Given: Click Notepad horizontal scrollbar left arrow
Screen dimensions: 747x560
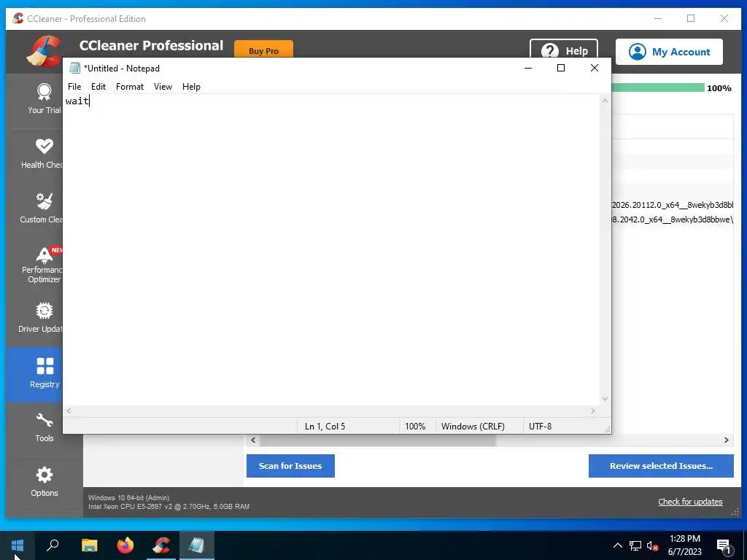Looking at the screenshot, I should (69, 411).
